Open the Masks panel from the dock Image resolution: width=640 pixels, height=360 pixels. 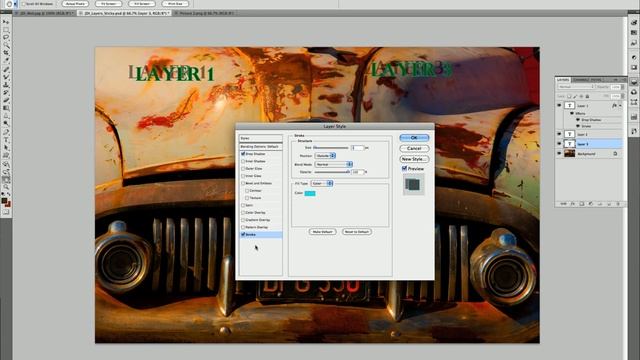633,67
